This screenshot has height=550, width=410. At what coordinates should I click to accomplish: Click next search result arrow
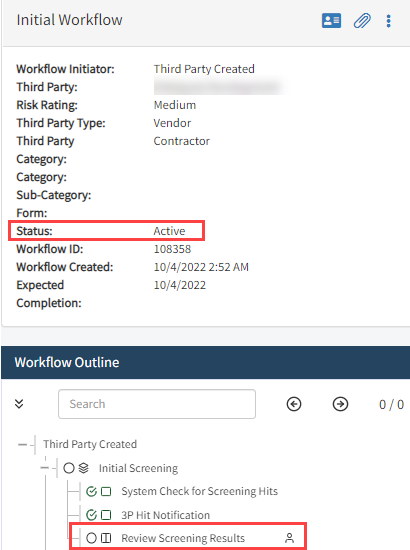340,404
